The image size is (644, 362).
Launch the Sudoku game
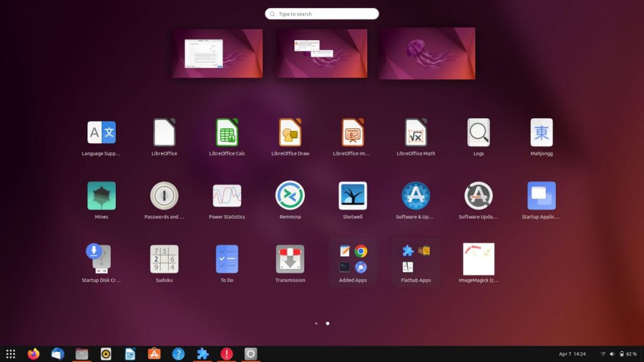(164, 259)
